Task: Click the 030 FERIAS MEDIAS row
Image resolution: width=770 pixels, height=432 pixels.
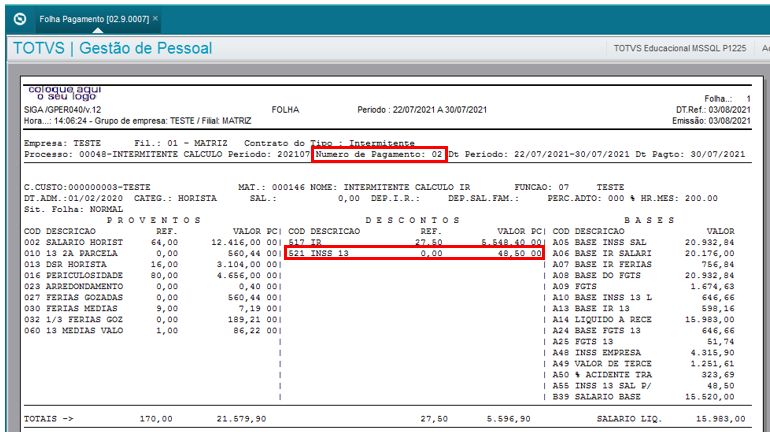Action: [152, 308]
